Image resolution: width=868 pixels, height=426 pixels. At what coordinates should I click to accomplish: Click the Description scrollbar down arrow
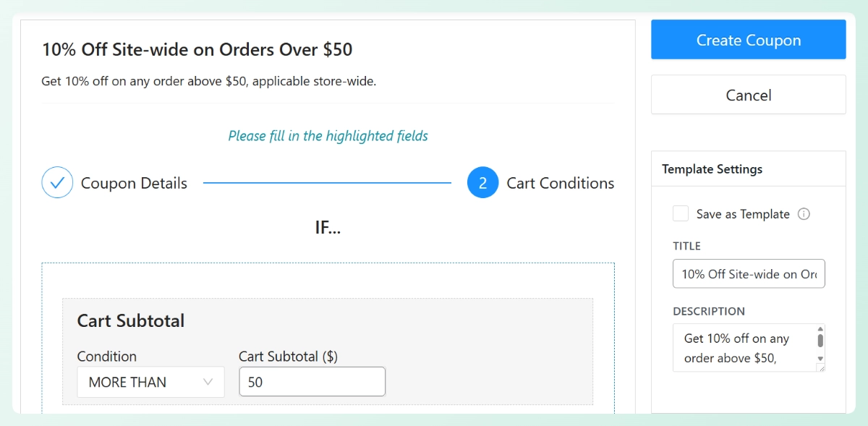pos(820,358)
